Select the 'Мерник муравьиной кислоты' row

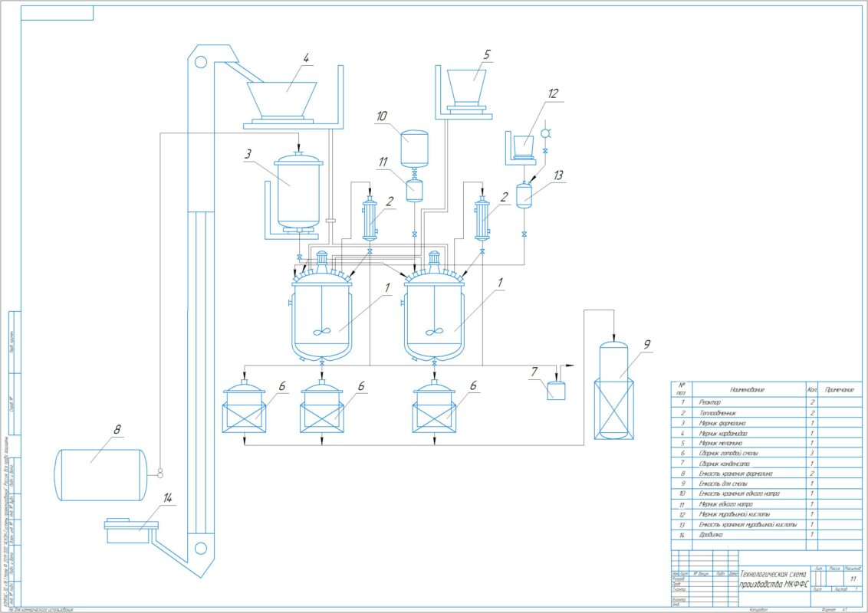767,514
